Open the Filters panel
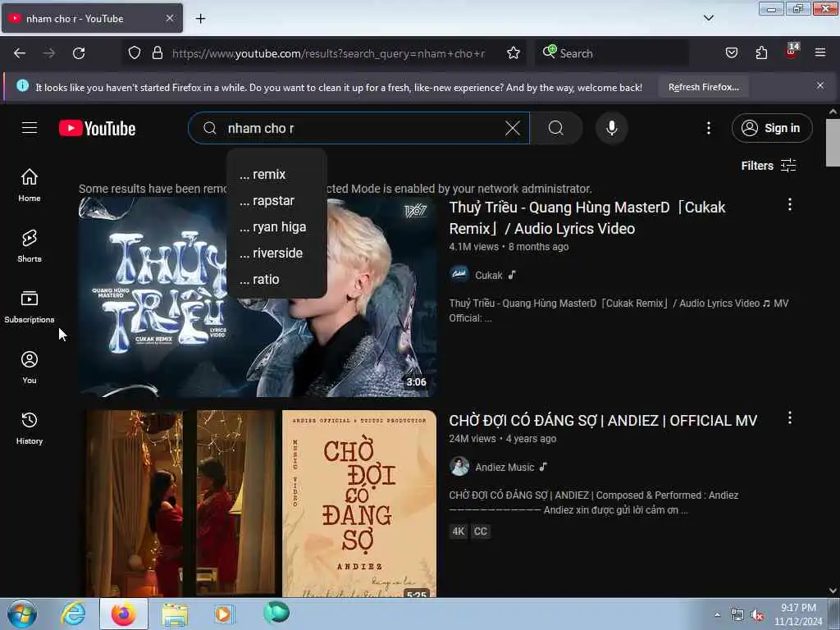 coord(768,166)
